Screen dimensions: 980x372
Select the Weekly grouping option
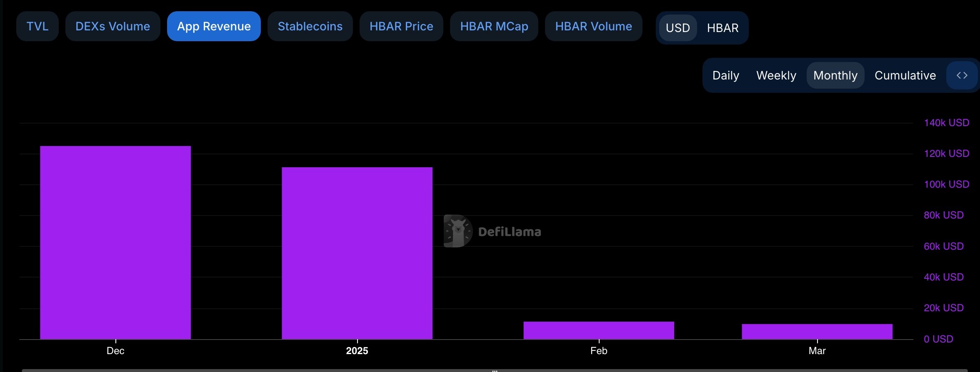tap(776, 75)
